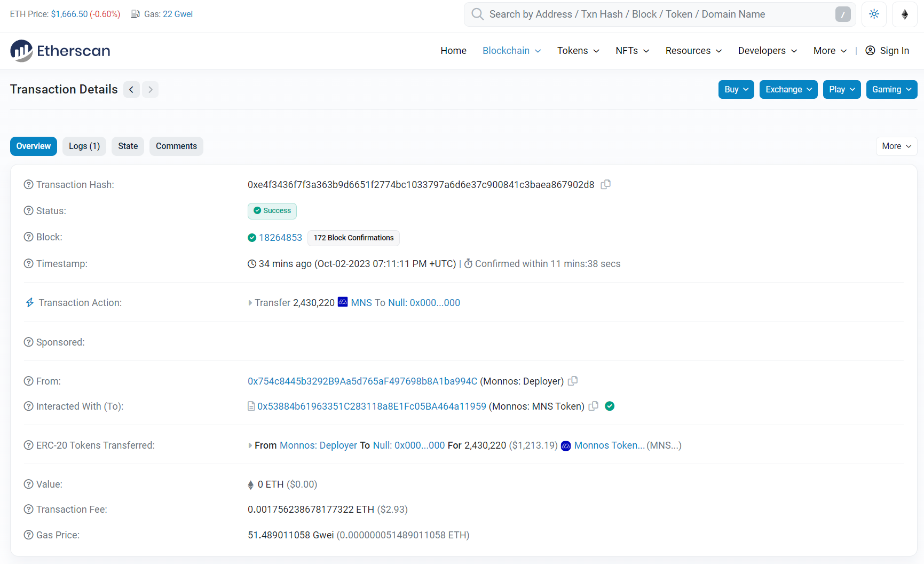Open Monnos: Deployer link in tokens transferred

[318, 445]
